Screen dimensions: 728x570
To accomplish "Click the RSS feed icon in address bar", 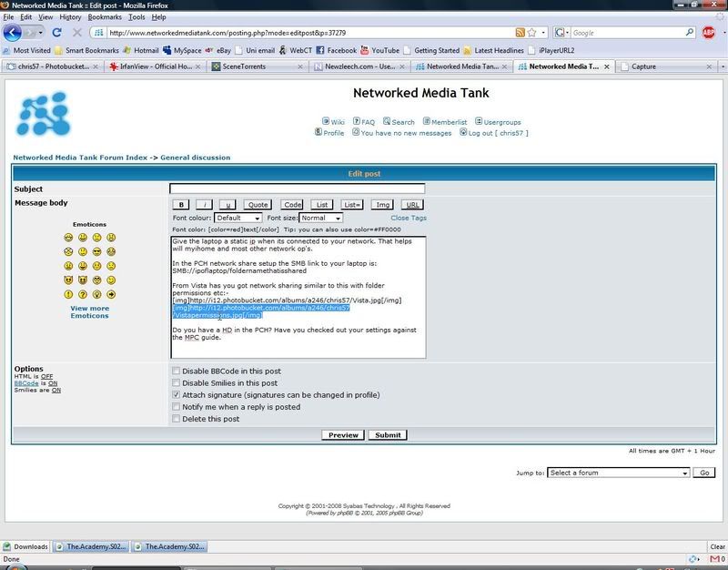I will click(x=520, y=33).
